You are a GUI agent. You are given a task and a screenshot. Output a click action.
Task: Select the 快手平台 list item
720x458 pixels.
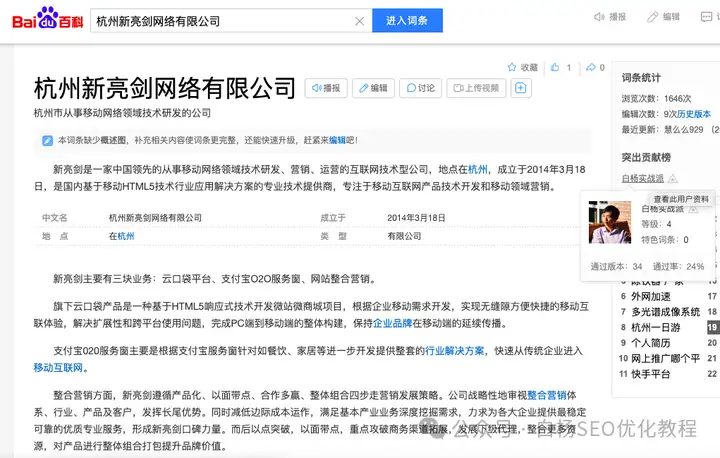point(651,374)
